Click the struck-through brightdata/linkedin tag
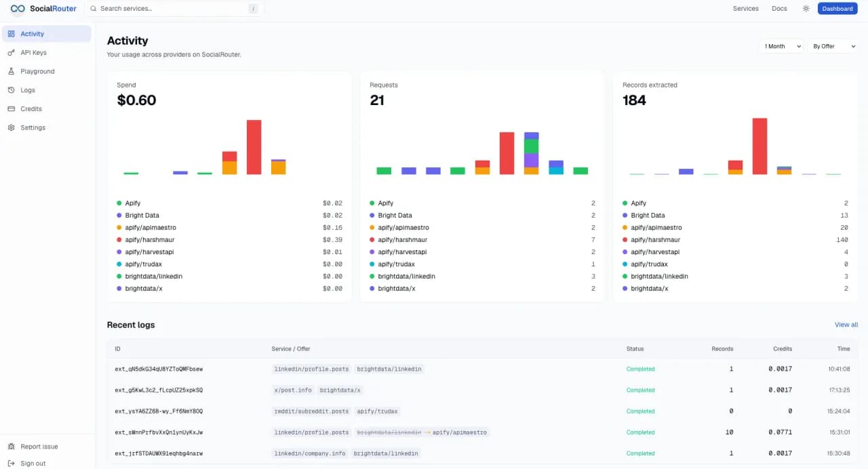 pyautogui.click(x=389, y=432)
